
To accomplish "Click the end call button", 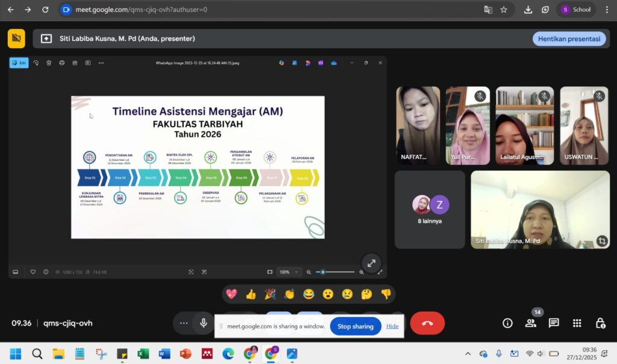I will pos(427,323).
